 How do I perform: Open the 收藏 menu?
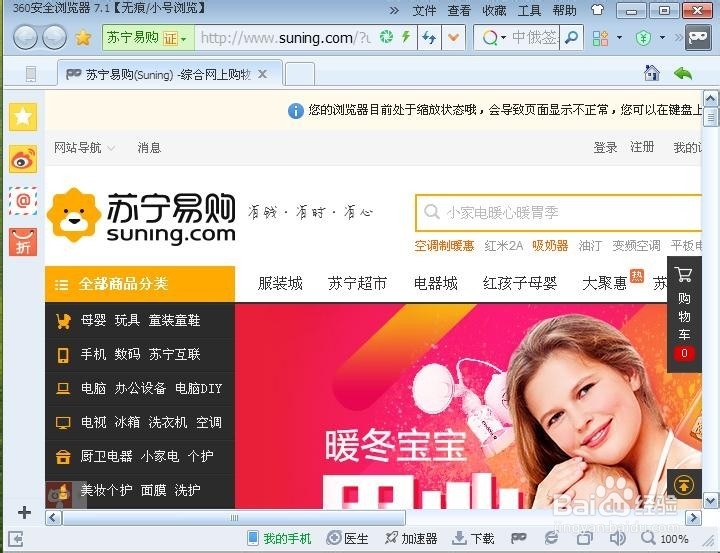pyautogui.click(x=494, y=10)
